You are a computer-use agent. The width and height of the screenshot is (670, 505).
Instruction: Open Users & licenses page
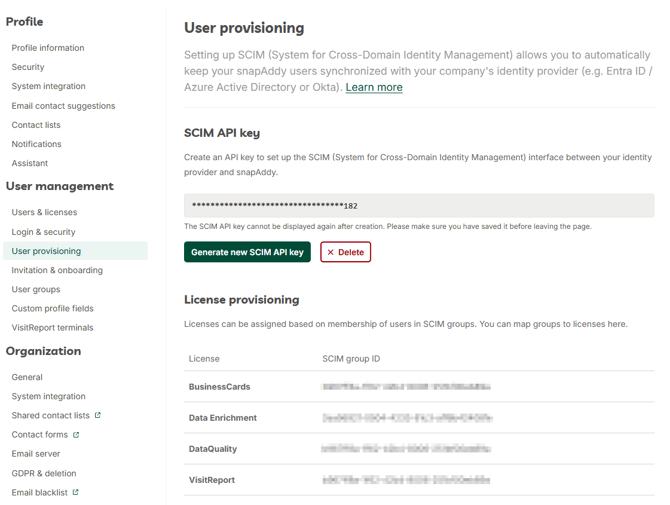tap(44, 212)
